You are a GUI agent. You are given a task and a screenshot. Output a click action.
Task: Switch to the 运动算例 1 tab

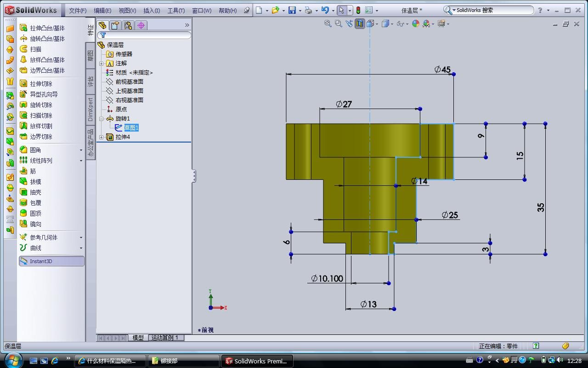tap(165, 338)
